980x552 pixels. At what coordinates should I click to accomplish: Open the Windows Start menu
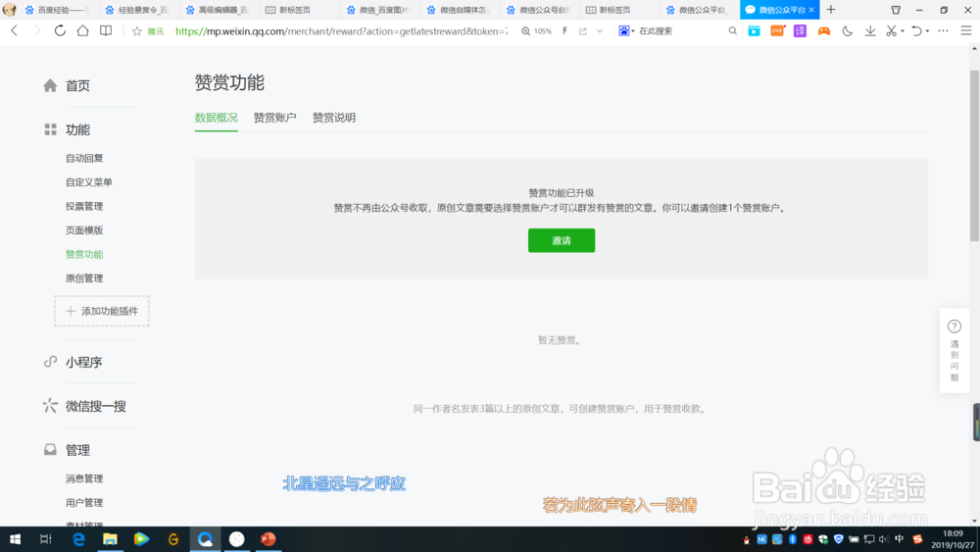coord(15,539)
